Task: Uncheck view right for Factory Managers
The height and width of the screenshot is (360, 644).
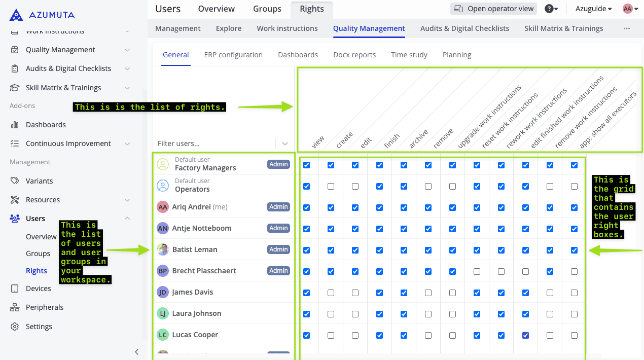Action: (x=306, y=165)
